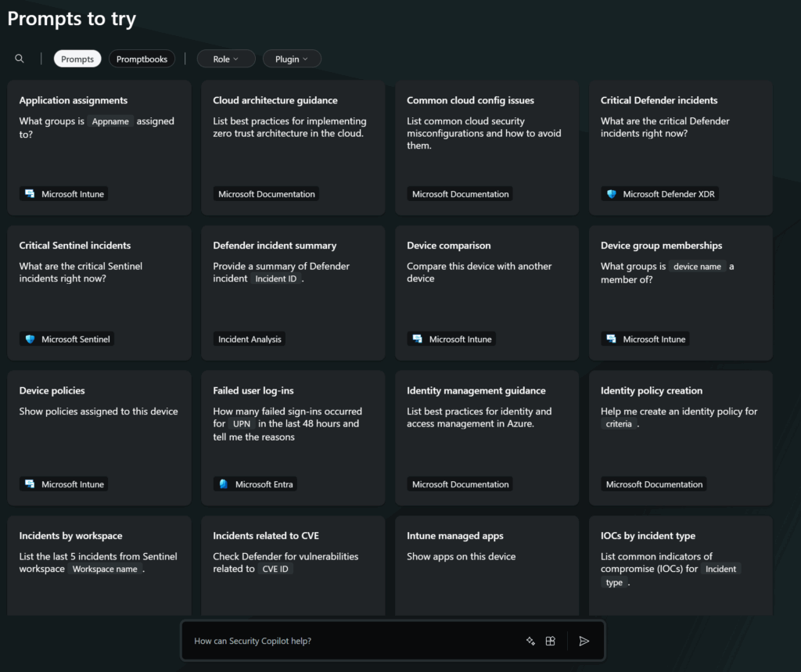The image size is (801, 672).
Task: Click the Defender XDR shield icon
Action: 612,194
